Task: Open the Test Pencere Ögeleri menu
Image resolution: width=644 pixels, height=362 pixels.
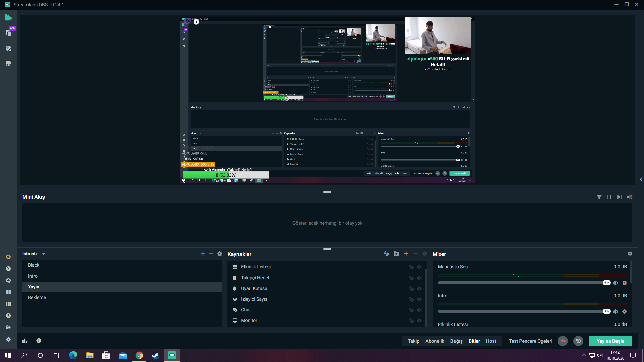Action: (530, 341)
